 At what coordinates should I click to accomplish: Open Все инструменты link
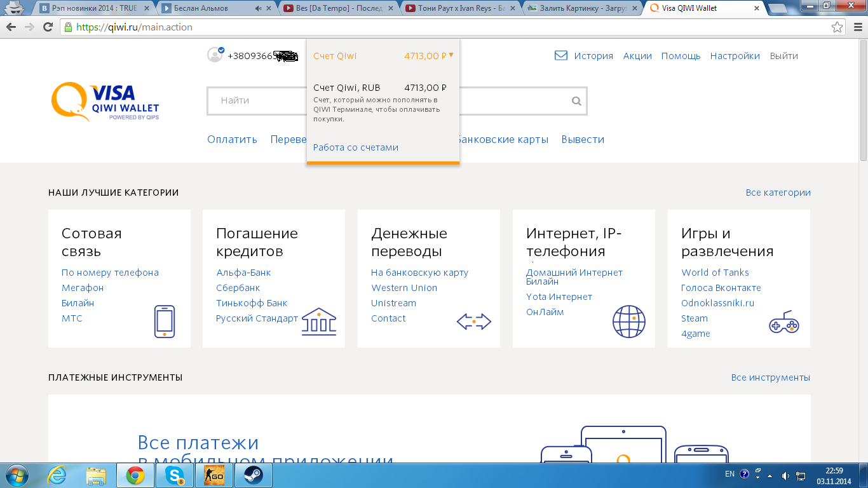(771, 377)
